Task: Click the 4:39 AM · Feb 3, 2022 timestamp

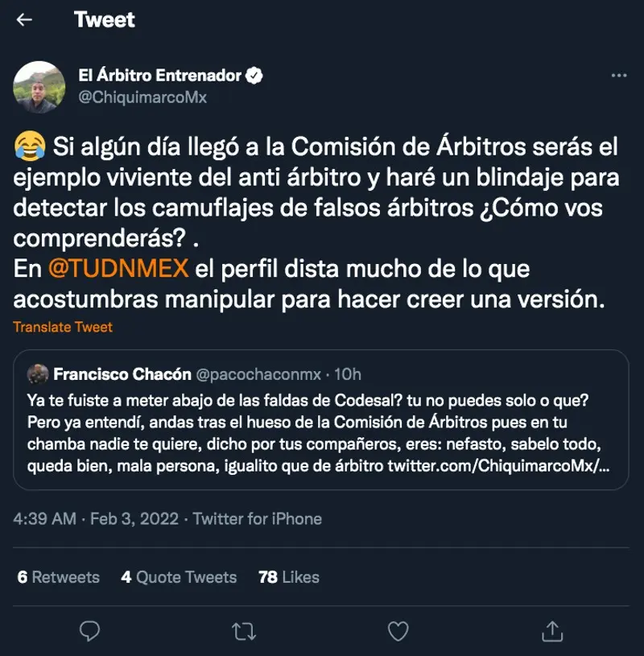Action: tap(97, 519)
